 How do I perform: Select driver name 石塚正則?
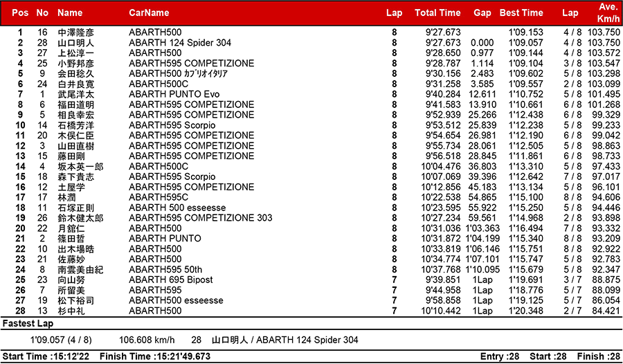(75, 208)
